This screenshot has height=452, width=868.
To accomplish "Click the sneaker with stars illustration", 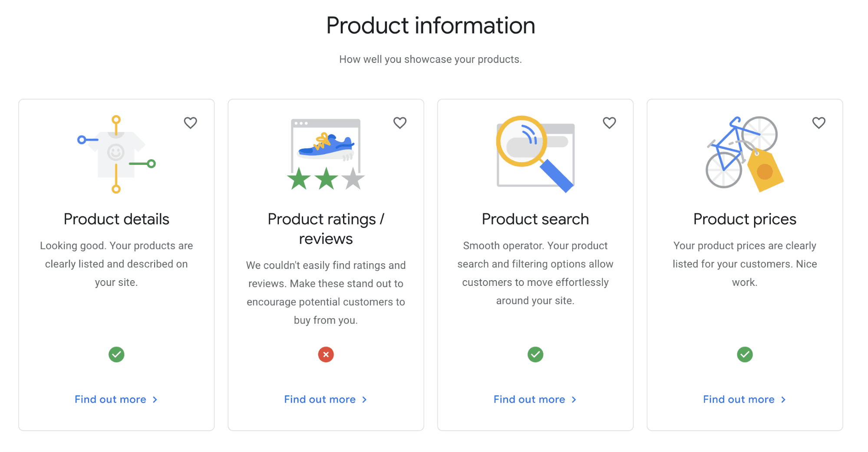I will (x=326, y=154).
